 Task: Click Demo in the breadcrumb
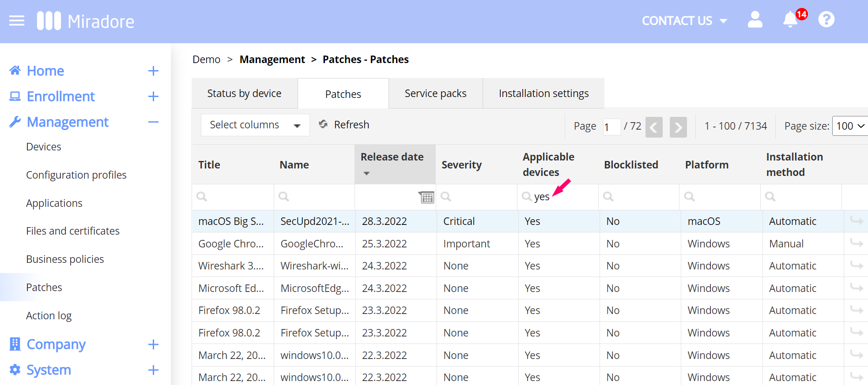pos(206,60)
